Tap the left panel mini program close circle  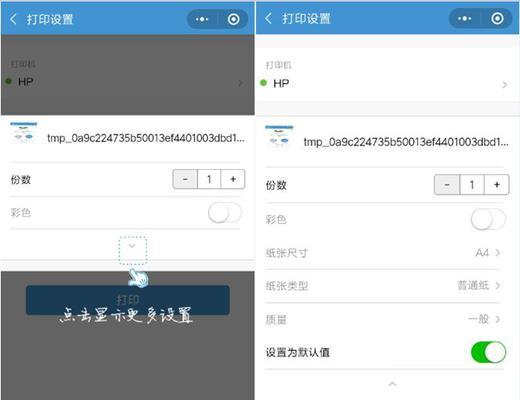click(234, 19)
